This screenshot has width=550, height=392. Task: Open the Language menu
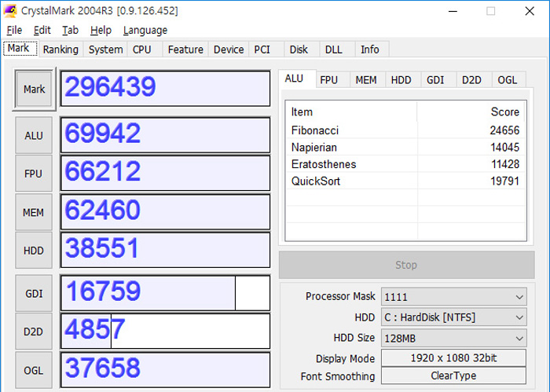pyautogui.click(x=145, y=31)
